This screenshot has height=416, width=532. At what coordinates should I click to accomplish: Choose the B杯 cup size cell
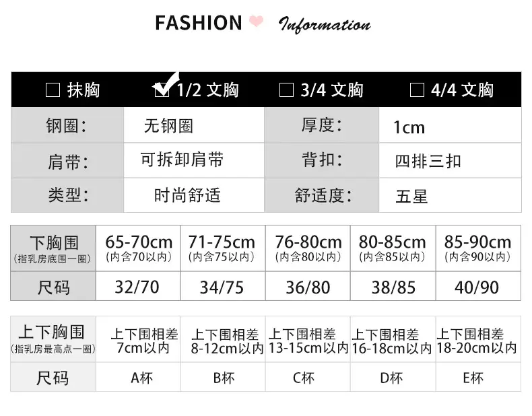(223, 377)
